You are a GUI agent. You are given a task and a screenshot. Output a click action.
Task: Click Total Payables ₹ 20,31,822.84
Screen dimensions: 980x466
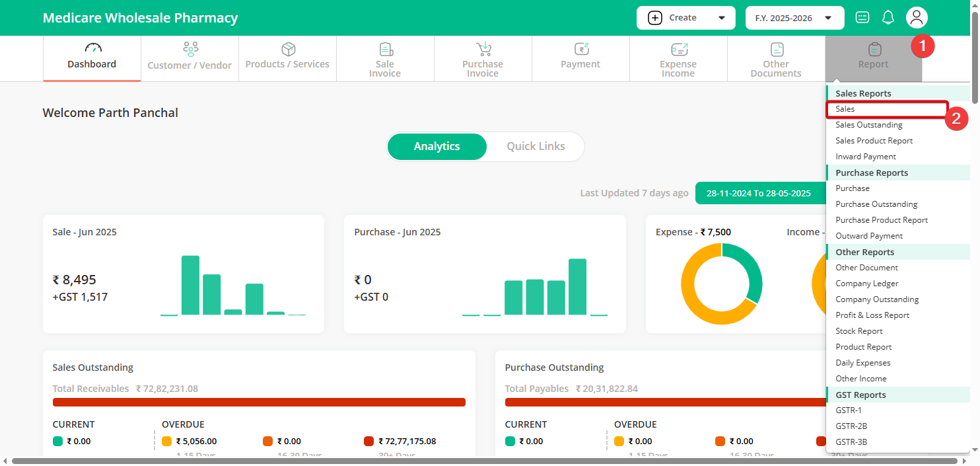tap(572, 389)
